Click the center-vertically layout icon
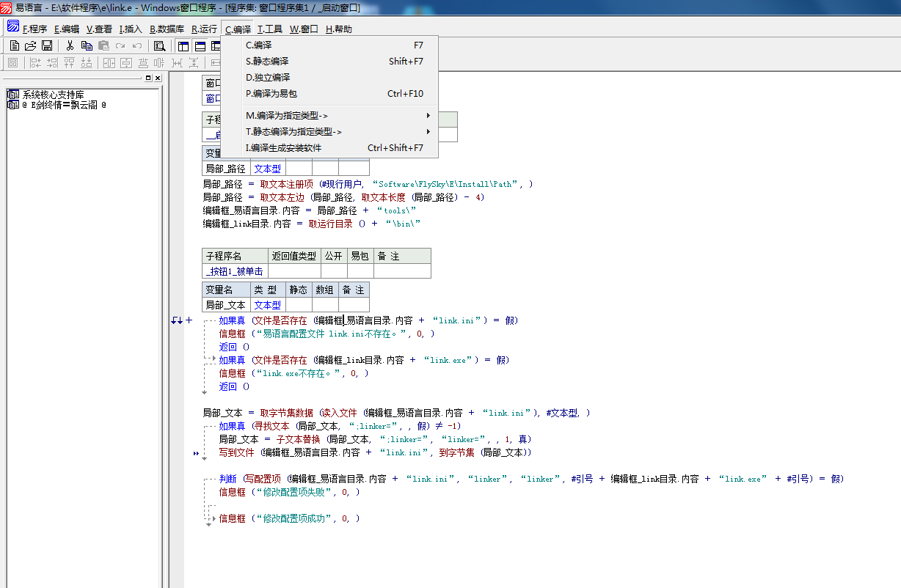Screen dimensions: 901x588 tap(126, 62)
